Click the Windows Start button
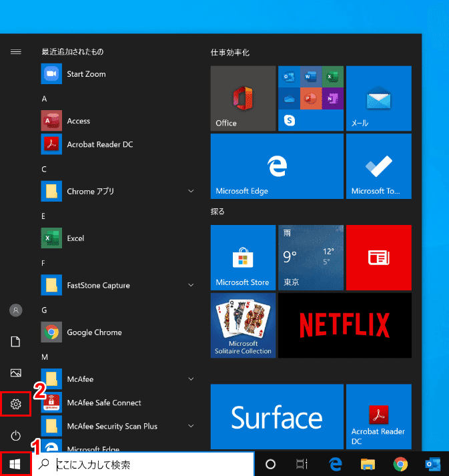 coord(15,464)
